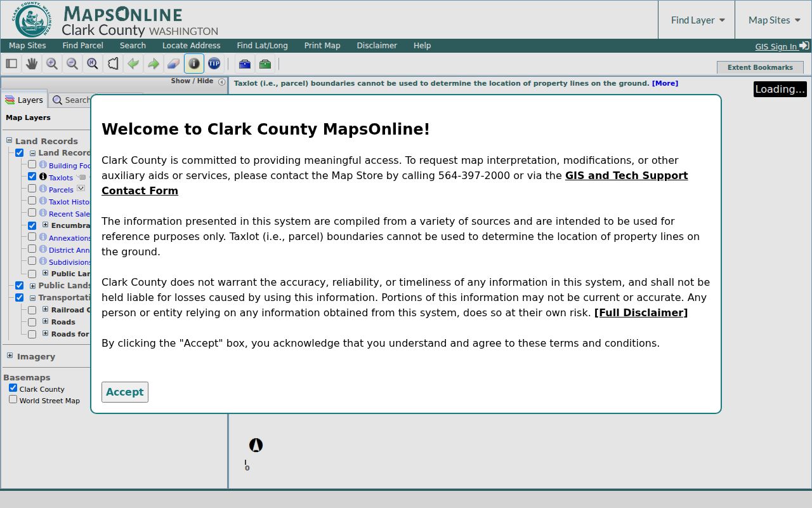
Task: Toggle the side panel icon in toolbar
Action: 11,63
